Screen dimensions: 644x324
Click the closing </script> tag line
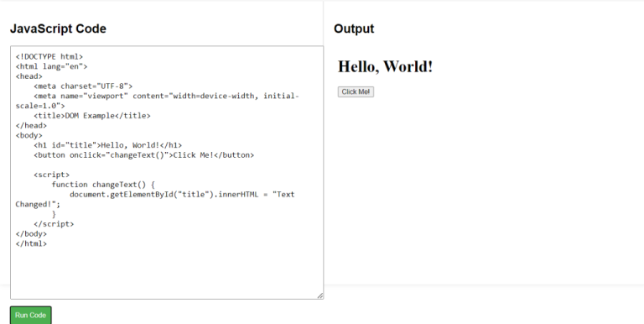click(54, 224)
